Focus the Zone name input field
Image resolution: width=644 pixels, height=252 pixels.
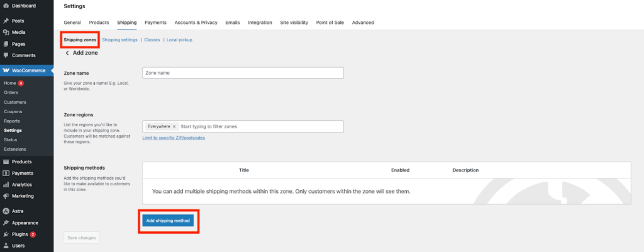(243, 73)
